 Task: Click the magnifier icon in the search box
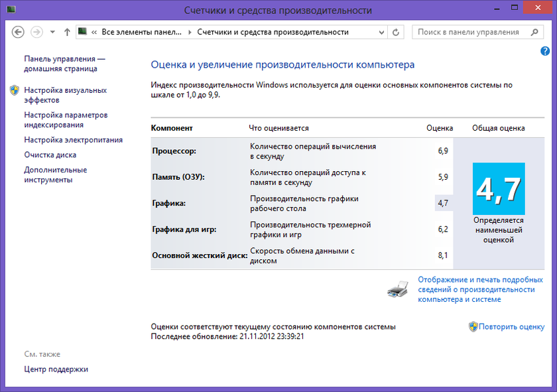tap(534, 32)
